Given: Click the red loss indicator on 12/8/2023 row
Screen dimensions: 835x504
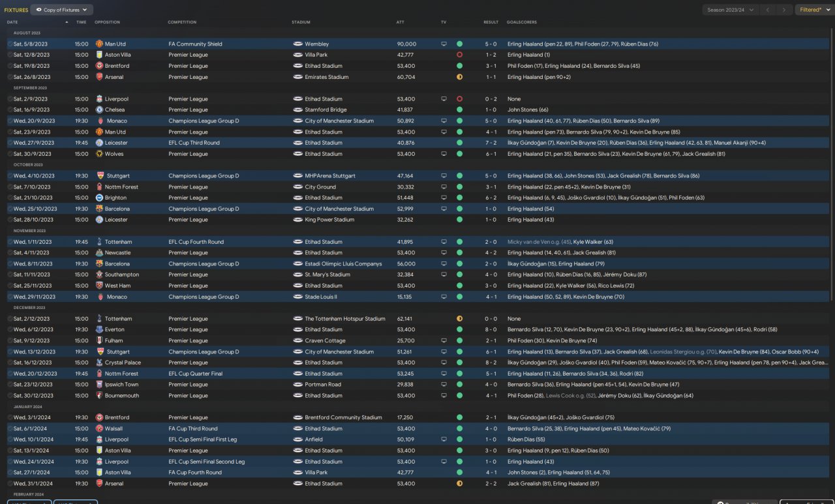Looking at the screenshot, I should coord(459,55).
